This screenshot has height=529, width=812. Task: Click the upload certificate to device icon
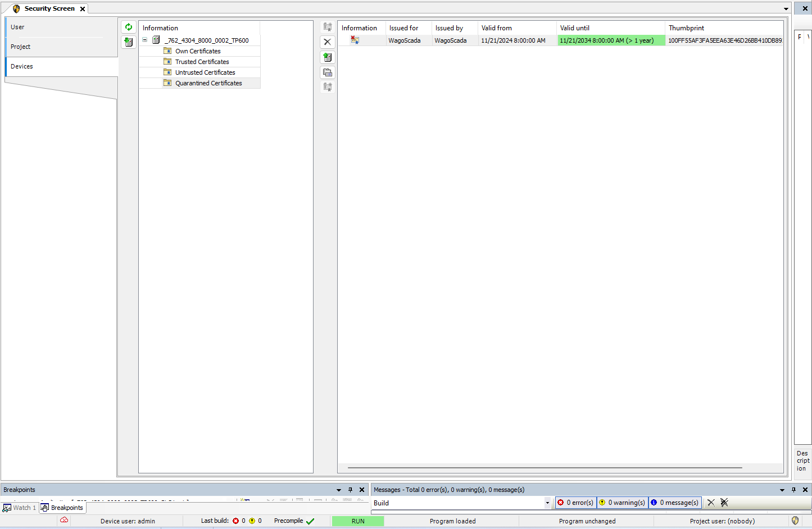(328, 57)
